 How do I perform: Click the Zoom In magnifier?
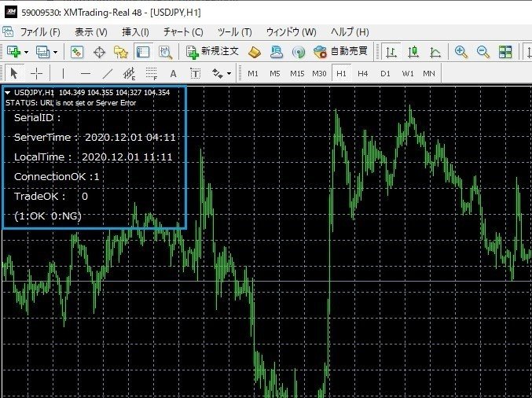(x=461, y=52)
